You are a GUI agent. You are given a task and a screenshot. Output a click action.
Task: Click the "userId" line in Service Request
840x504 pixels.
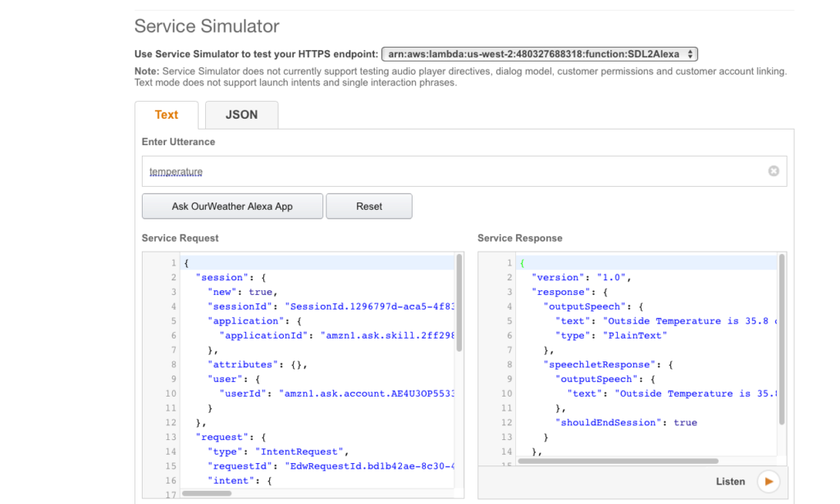(x=337, y=393)
